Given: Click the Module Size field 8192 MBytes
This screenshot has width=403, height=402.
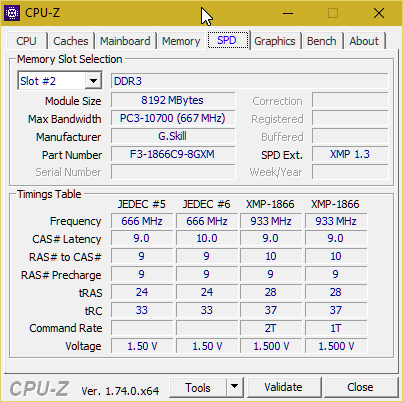Looking at the screenshot, I should (x=173, y=100).
